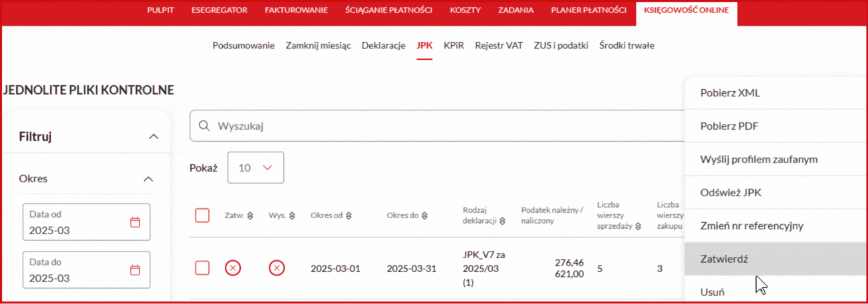Select Wyślij profilem zaufanym option
Viewport: 868px width, 304px height.
[x=776, y=160]
